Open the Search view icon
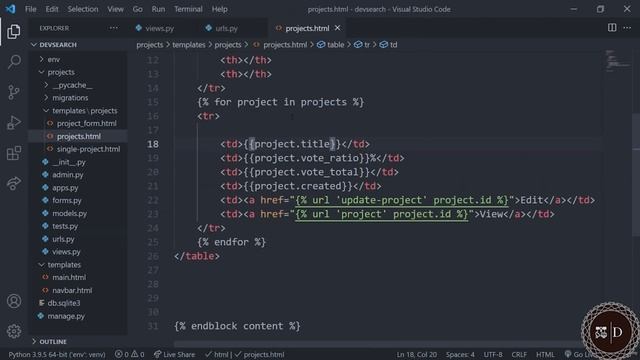640x360 pixels. (x=13, y=62)
